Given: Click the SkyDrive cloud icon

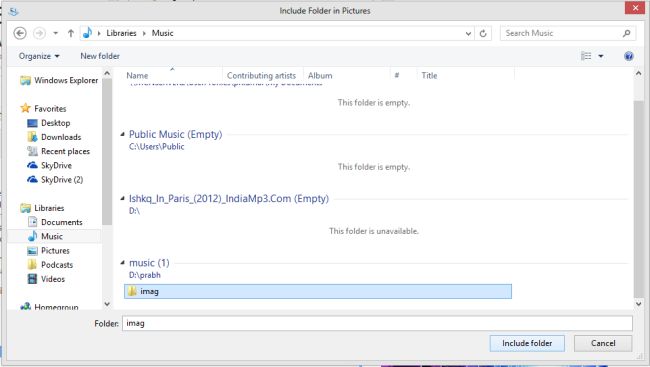Looking at the screenshot, I should click(32, 165).
